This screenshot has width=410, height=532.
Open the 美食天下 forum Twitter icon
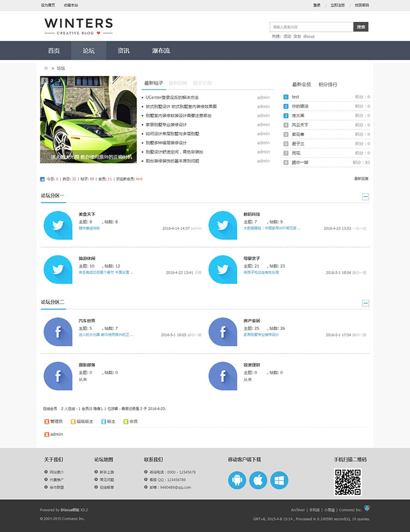click(x=57, y=224)
